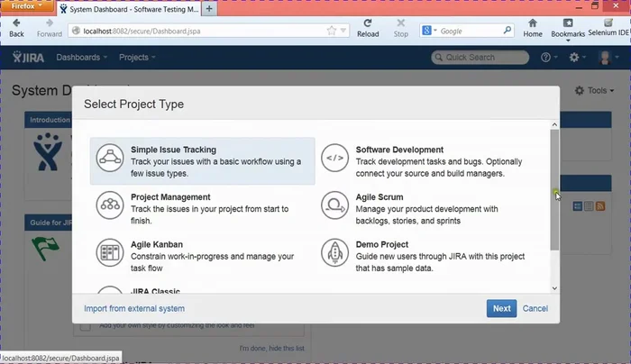This screenshot has height=364, width=631.
Task: Open the Tools dropdown on the dashboard
Action: (x=600, y=91)
